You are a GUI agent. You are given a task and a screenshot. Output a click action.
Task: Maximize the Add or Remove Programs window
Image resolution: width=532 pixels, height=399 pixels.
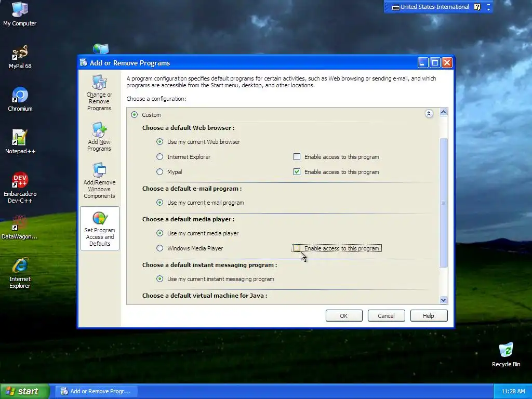point(435,62)
